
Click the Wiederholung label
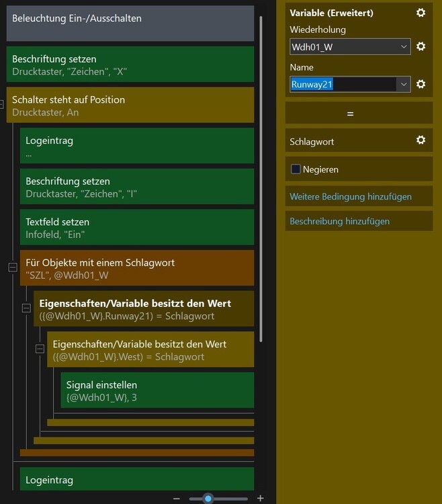318,30
